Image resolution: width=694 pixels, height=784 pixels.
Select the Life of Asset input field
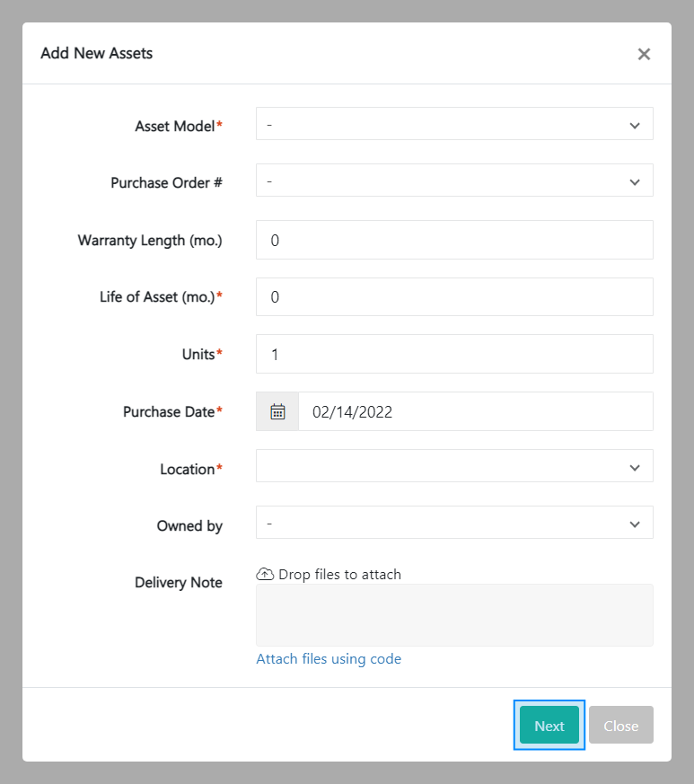(453, 296)
